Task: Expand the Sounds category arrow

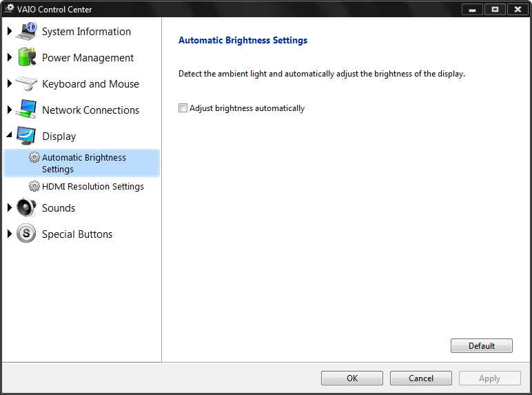Action: pos(10,207)
